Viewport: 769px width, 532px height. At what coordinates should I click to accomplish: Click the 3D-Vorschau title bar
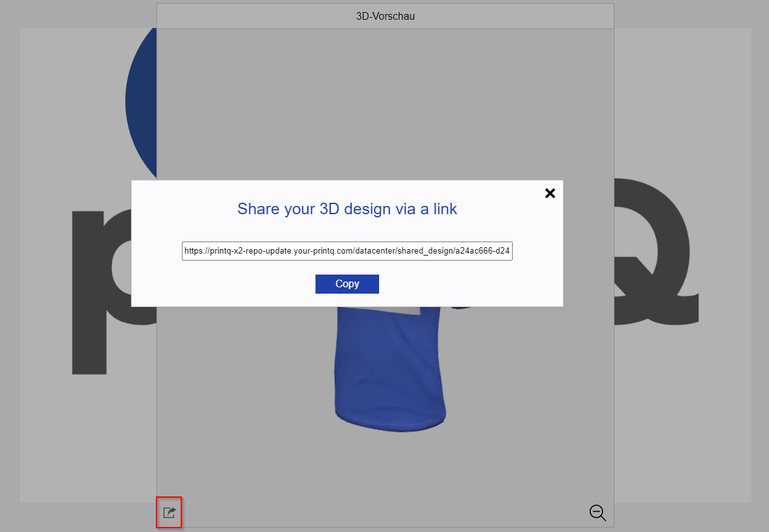pyautogui.click(x=385, y=17)
